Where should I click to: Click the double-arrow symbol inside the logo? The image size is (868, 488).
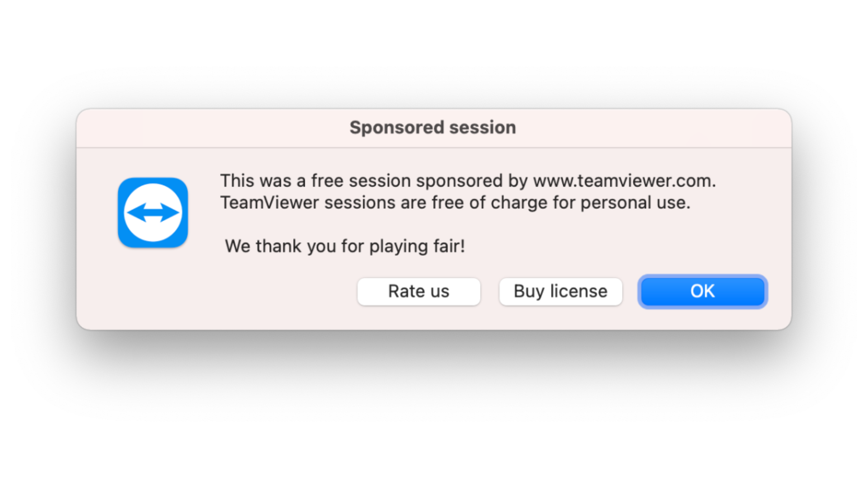[x=153, y=212]
